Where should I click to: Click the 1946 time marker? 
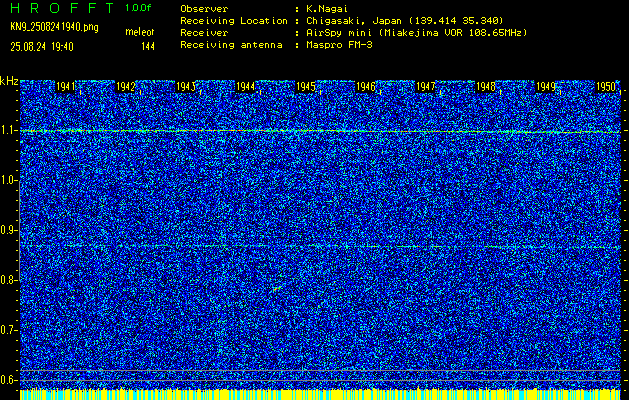coord(365,87)
